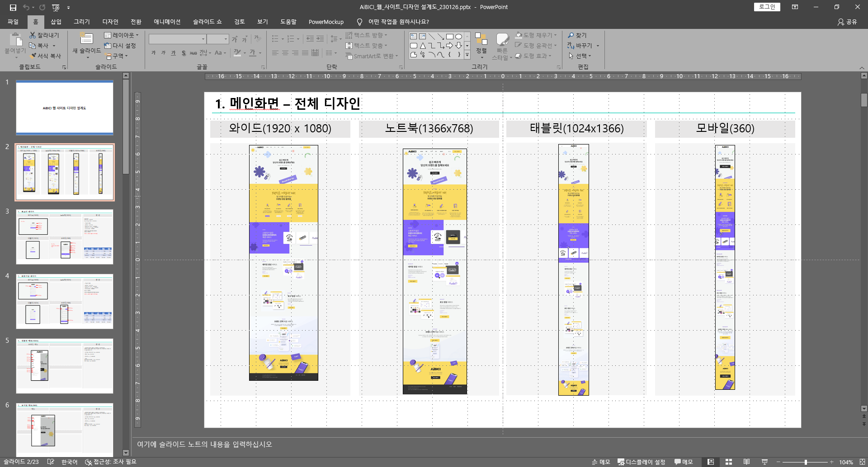Screen dimensions: 868x467
Task: Open the Arrange (정렬) tool
Action: (481, 45)
